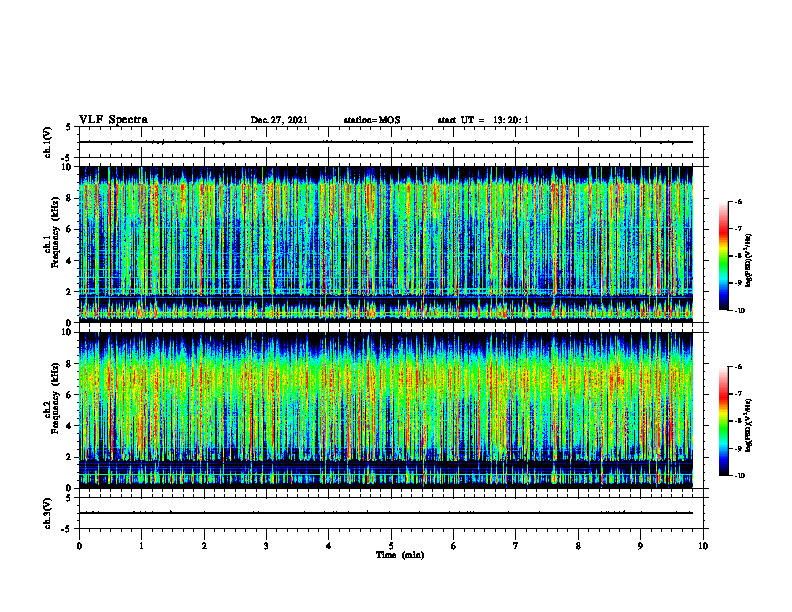792x612 pixels.
Task: Click the "-7" tick on lower colorbar
Action: [738, 394]
